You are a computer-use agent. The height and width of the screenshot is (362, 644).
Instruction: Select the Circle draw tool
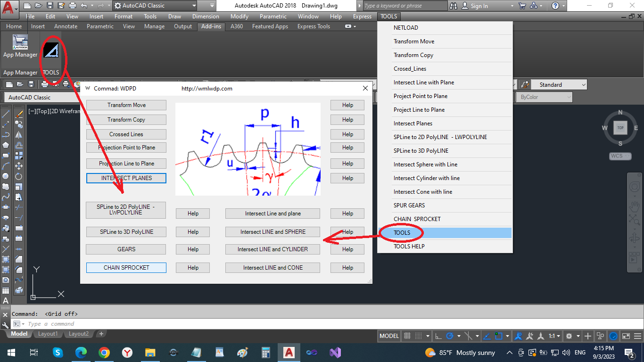pyautogui.click(x=6, y=176)
